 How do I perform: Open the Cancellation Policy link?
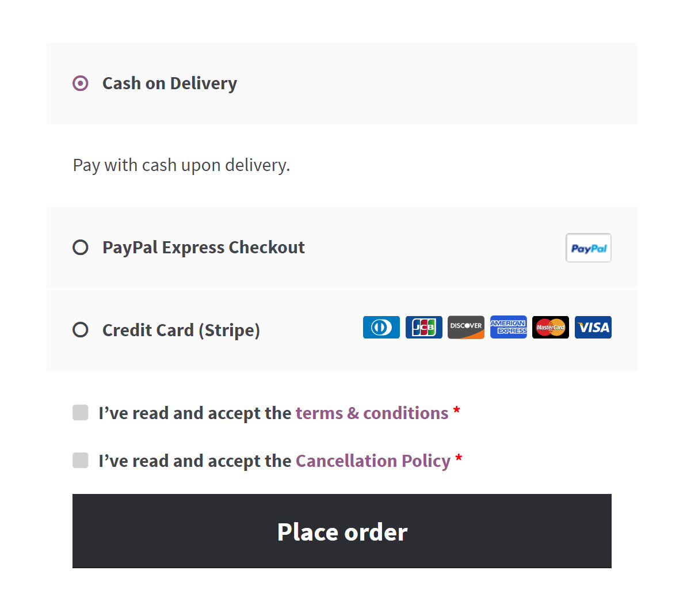[x=373, y=461]
